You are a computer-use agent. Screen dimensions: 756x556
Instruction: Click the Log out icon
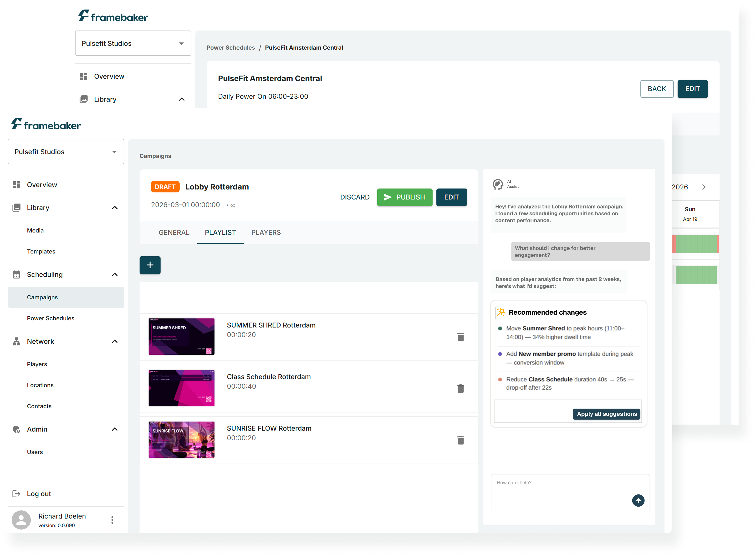pyautogui.click(x=16, y=494)
